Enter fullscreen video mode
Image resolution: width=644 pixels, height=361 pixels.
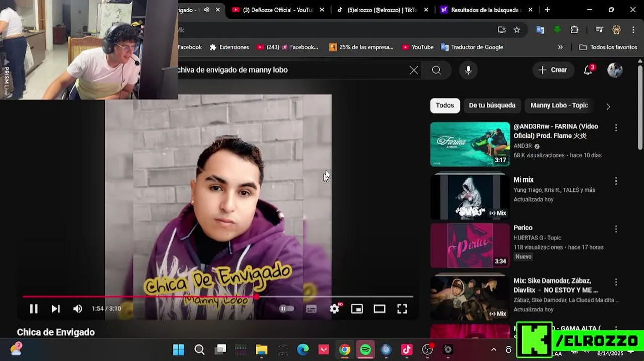pos(402,309)
